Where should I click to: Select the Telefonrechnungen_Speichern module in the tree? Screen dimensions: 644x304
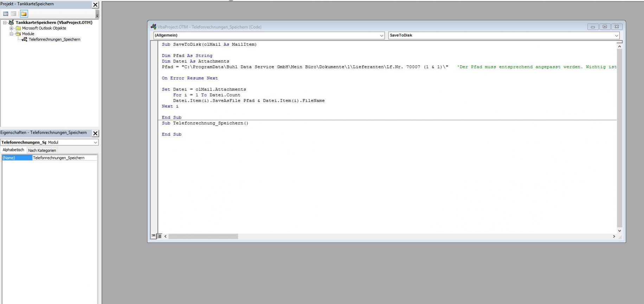tap(54, 39)
